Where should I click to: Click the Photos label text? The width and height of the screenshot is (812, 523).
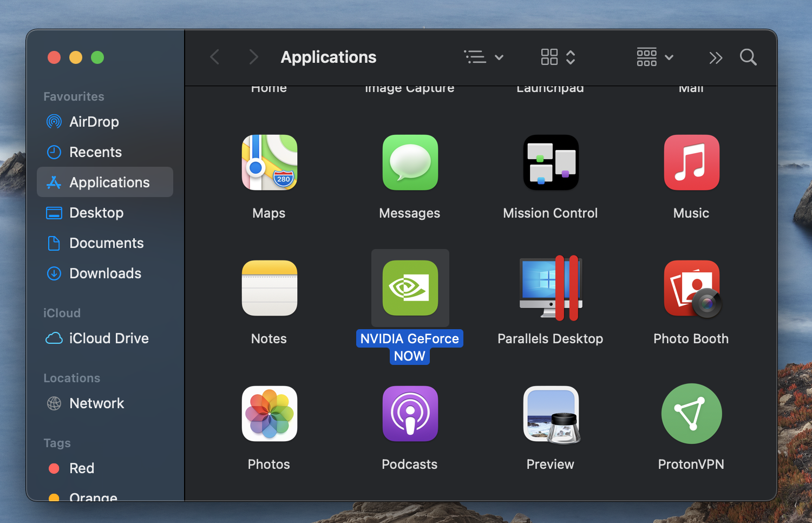(x=269, y=465)
